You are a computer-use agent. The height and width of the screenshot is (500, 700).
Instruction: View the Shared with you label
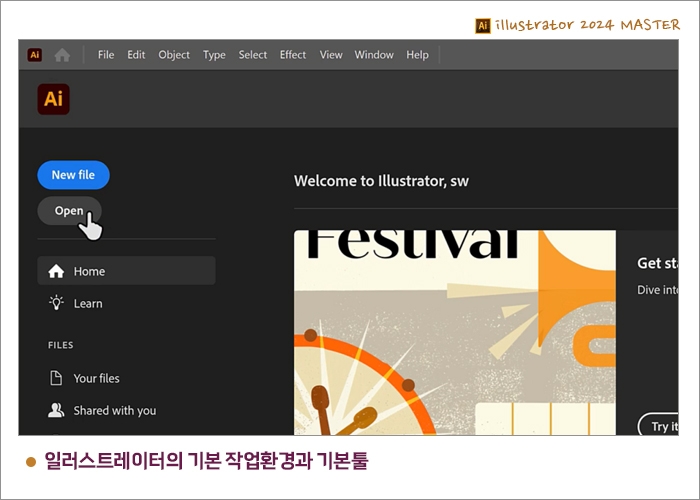(115, 411)
